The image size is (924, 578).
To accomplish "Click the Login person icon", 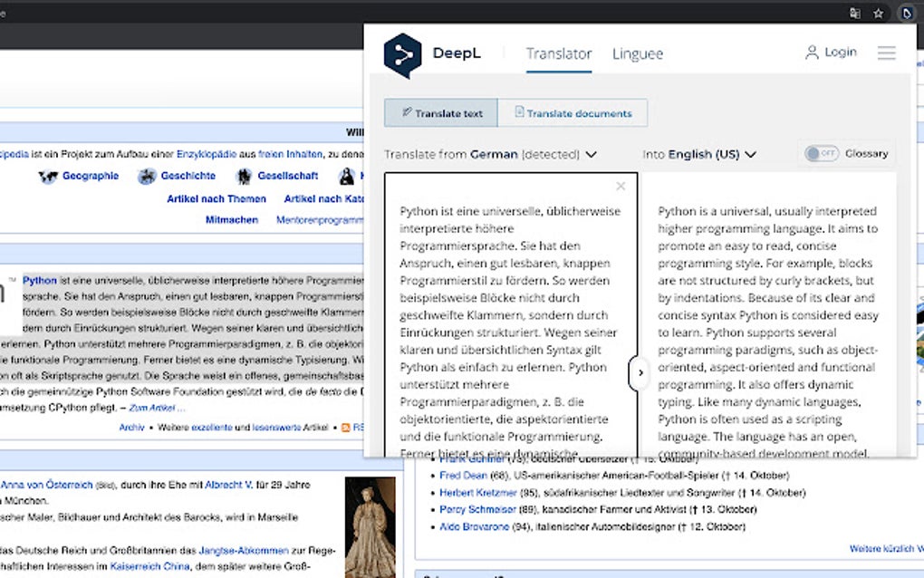I will pyautogui.click(x=813, y=52).
